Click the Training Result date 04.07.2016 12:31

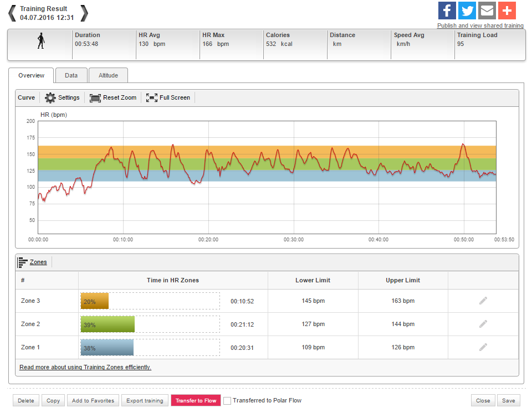[47, 18]
